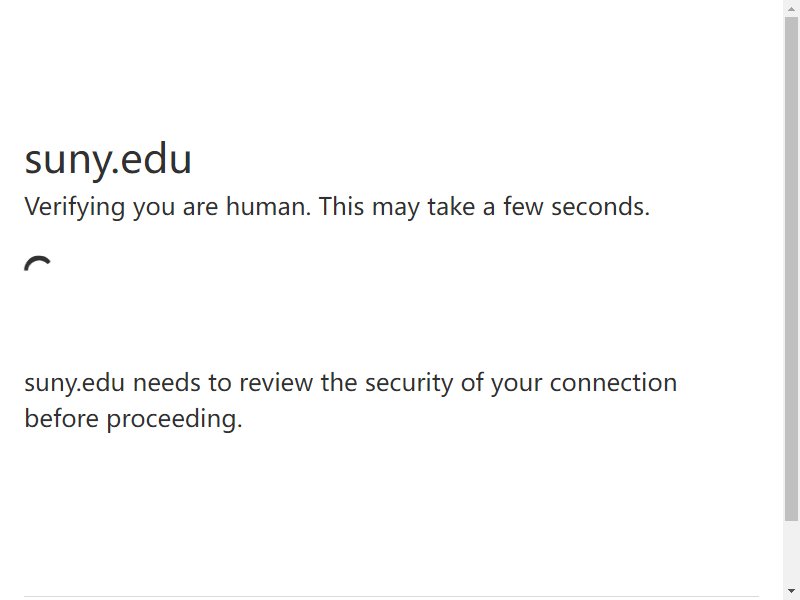Click the large suny.edu heading
Image resolution: width=800 pixels, height=600 pixels.
[108, 160]
